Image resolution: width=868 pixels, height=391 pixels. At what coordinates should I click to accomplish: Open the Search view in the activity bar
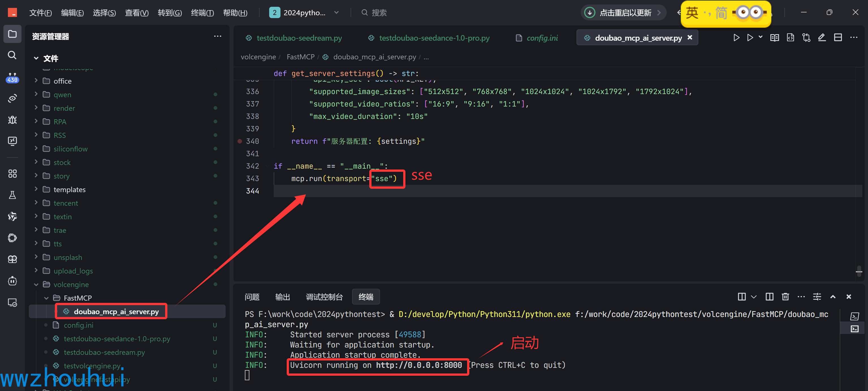(x=12, y=55)
